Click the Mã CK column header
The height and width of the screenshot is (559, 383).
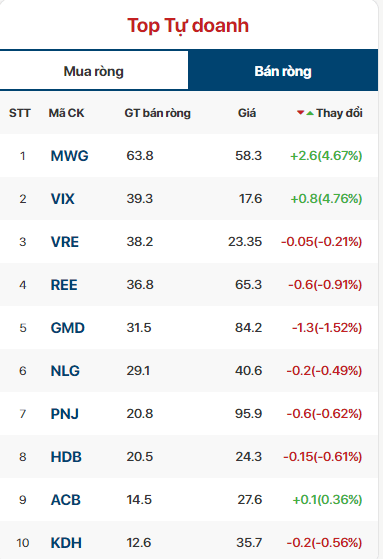(x=66, y=113)
